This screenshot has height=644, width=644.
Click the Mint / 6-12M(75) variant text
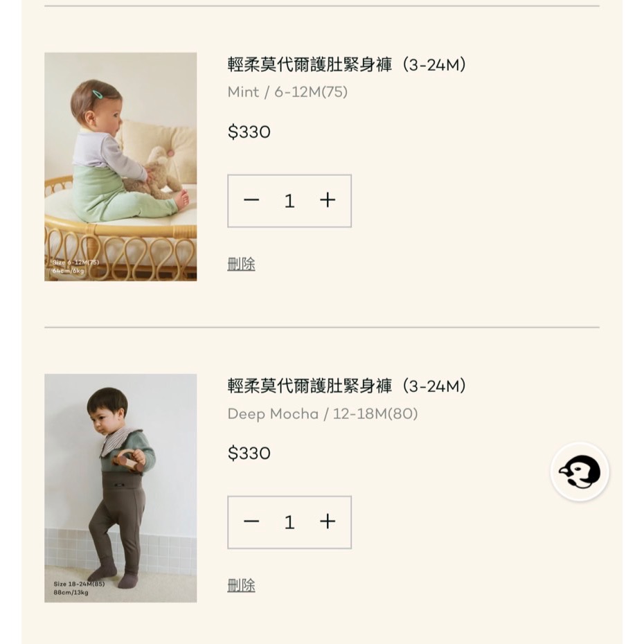click(x=287, y=92)
